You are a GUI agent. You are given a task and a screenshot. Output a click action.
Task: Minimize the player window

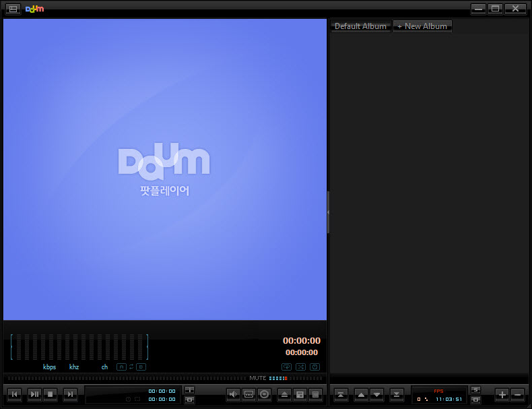478,9
